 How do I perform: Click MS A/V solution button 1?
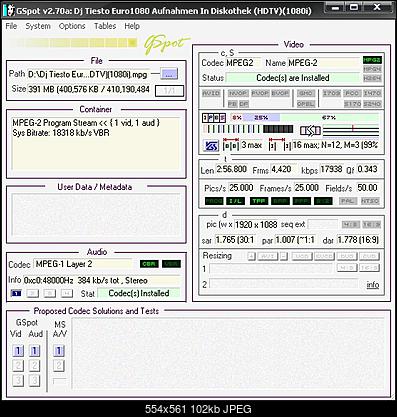tap(59, 351)
